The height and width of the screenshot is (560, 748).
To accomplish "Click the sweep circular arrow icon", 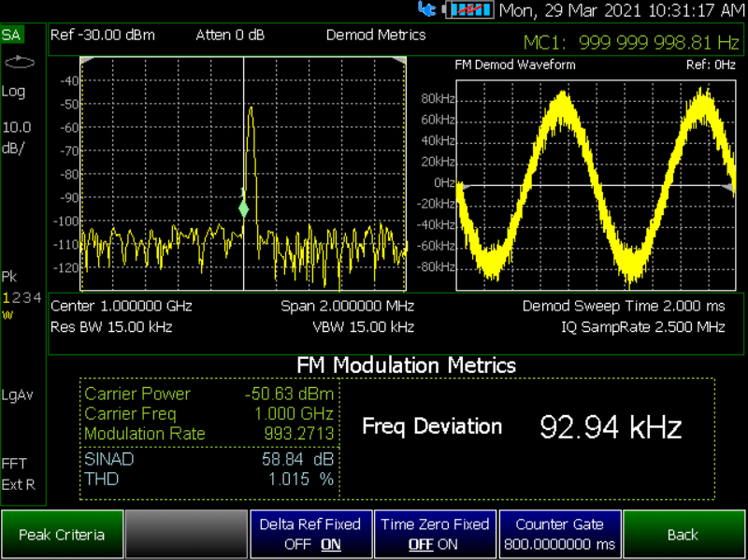I will [20, 63].
